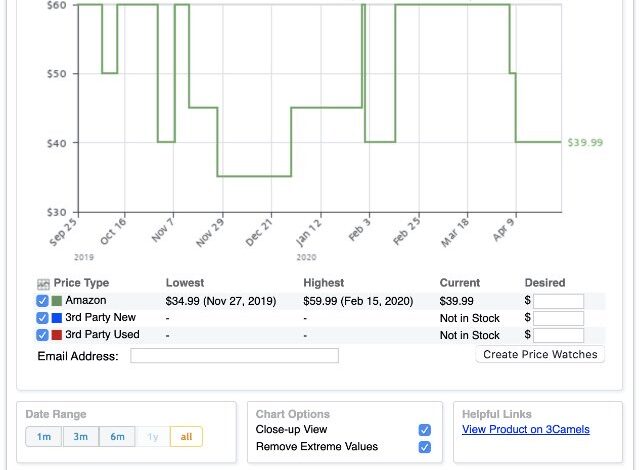Focus the Email Address input field
The width and height of the screenshot is (640, 470).
(234, 356)
